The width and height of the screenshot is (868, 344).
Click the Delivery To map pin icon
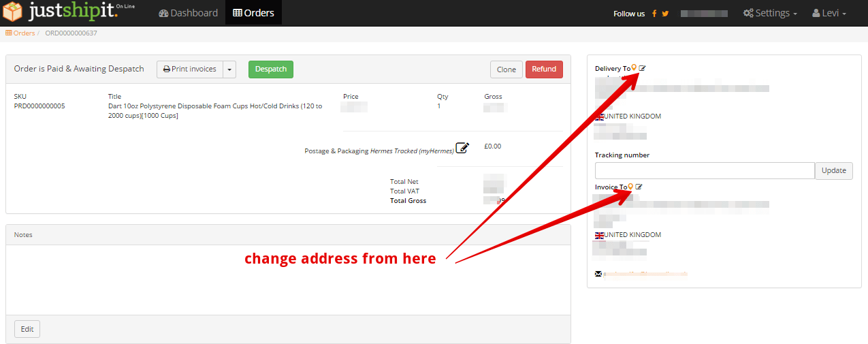[634, 67]
